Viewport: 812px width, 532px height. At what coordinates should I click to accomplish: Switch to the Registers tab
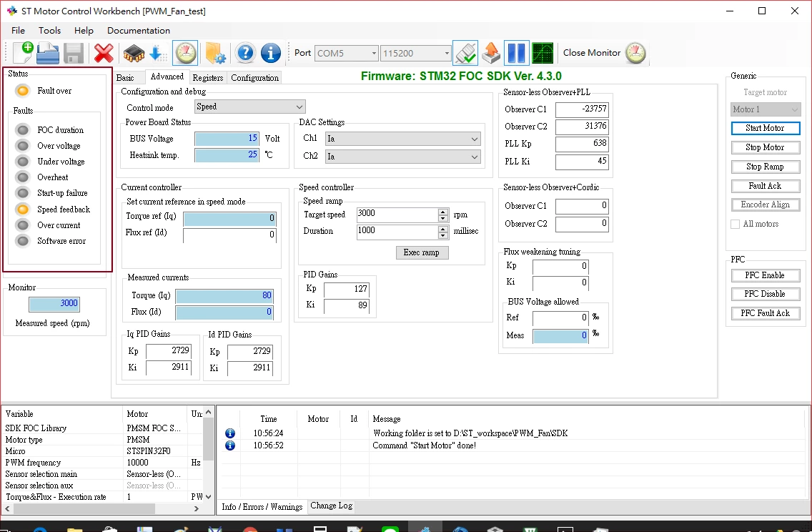pos(208,78)
